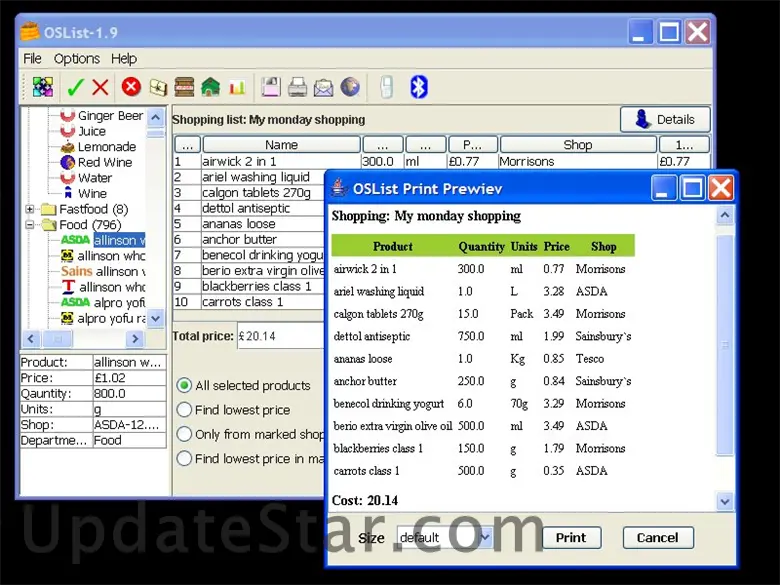The image size is (780, 585).
Task: Select the All selected products radio button
Action: 184,386
